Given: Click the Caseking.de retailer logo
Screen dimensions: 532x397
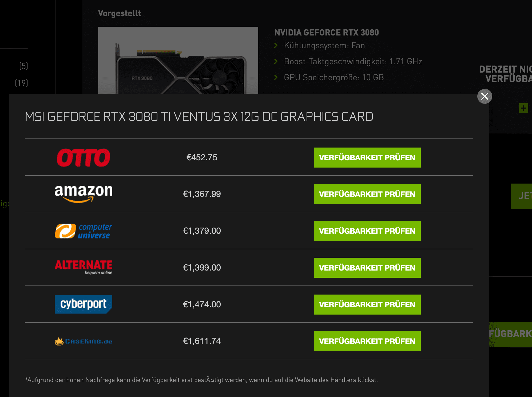Looking at the screenshot, I should click(84, 341).
